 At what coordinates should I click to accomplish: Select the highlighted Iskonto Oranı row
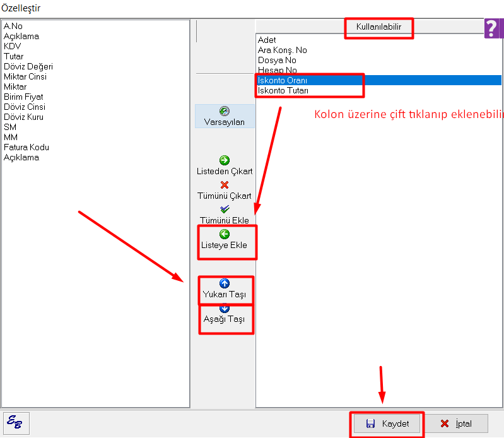(379, 80)
